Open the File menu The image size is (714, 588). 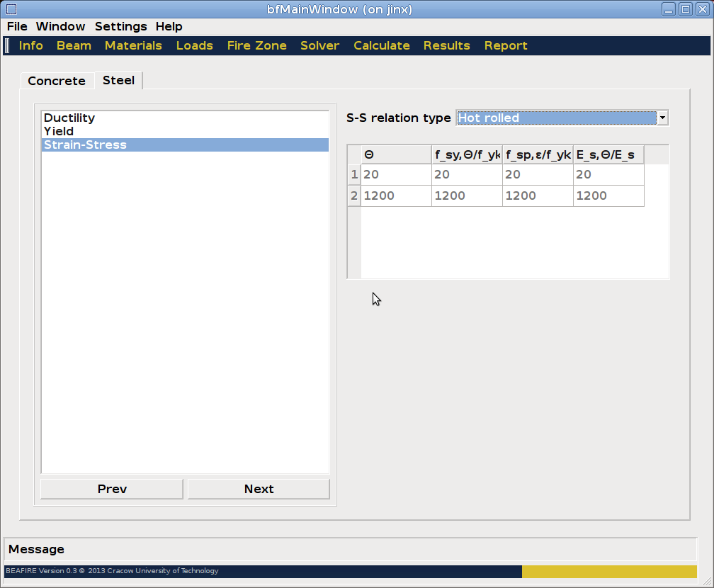(x=17, y=27)
